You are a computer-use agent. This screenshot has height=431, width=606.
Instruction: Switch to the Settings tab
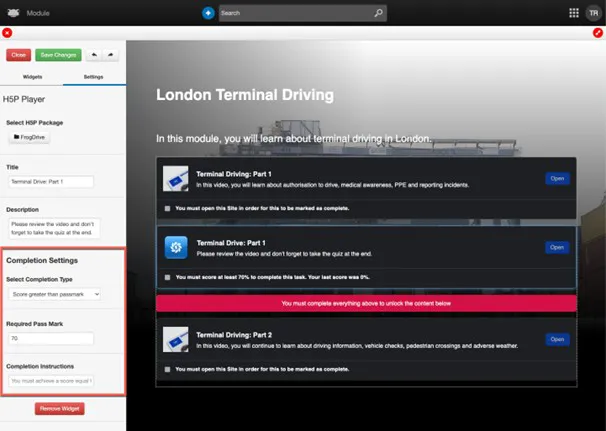93,77
